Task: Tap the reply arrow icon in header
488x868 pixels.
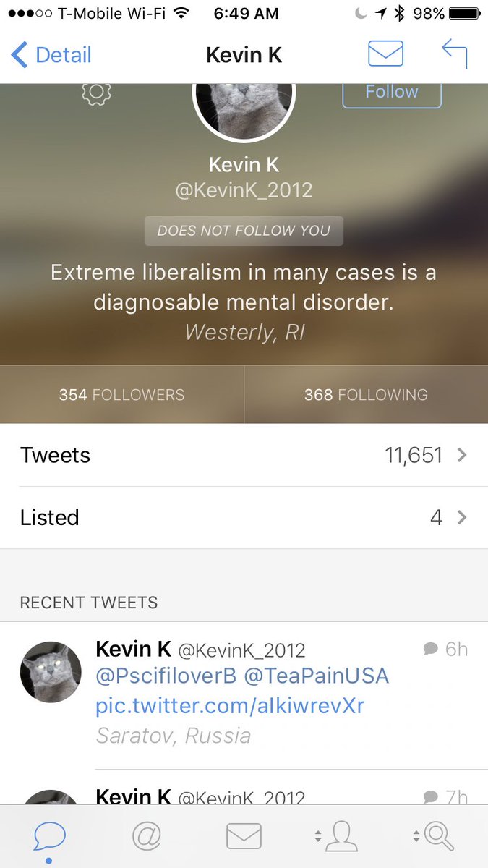Action: click(x=455, y=54)
